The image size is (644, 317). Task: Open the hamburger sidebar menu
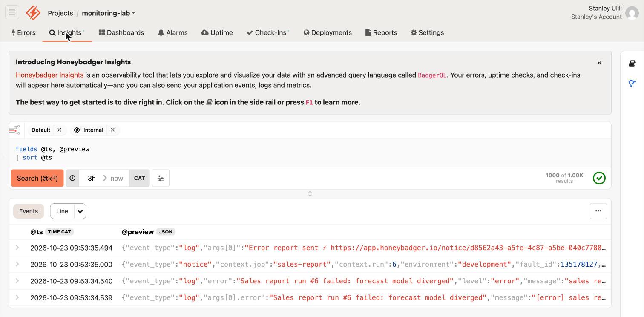[12, 12]
